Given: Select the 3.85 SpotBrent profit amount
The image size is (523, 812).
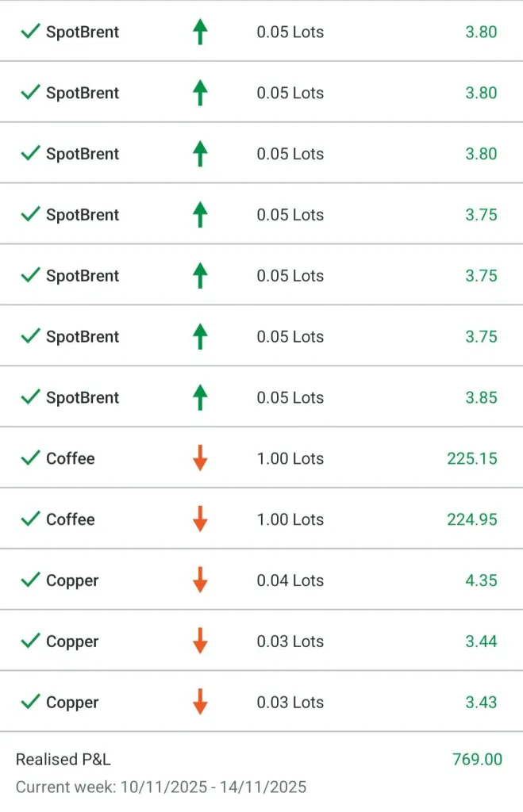Looking at the screenshot, I should pos(481,397).
